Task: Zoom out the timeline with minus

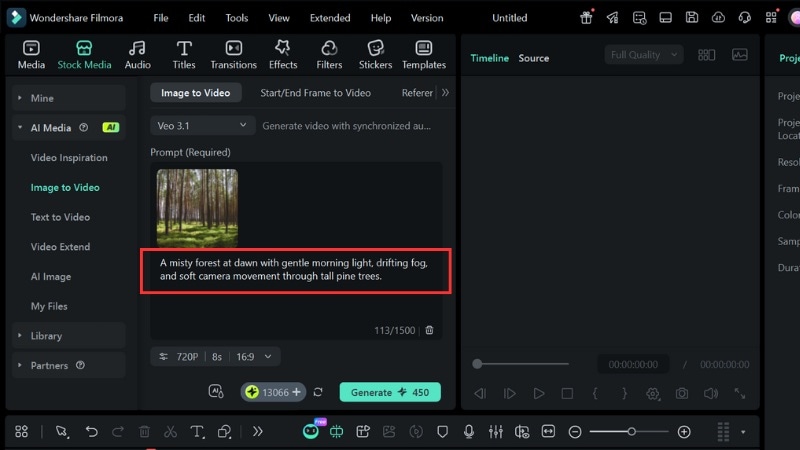Action: point(575,432)
